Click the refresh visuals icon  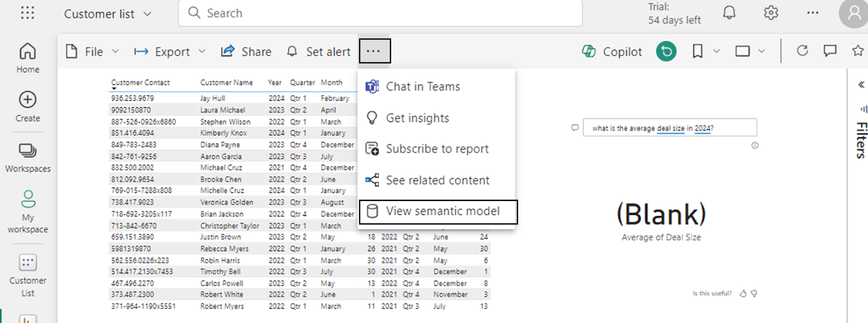coord(802,51)
